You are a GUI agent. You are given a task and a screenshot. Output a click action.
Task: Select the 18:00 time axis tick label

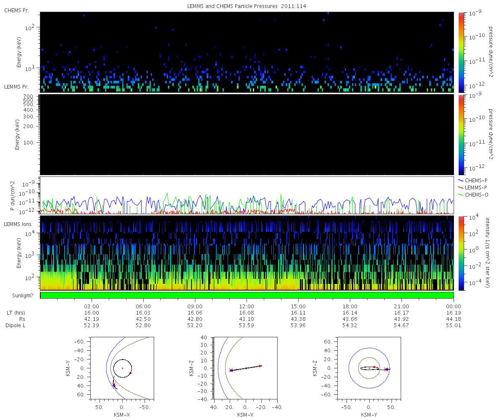[x=350, y=307]
